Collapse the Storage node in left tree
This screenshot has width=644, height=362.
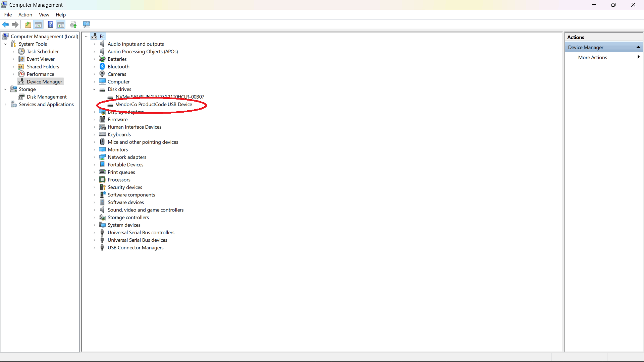pyautogui.click(x=5, y=89)
